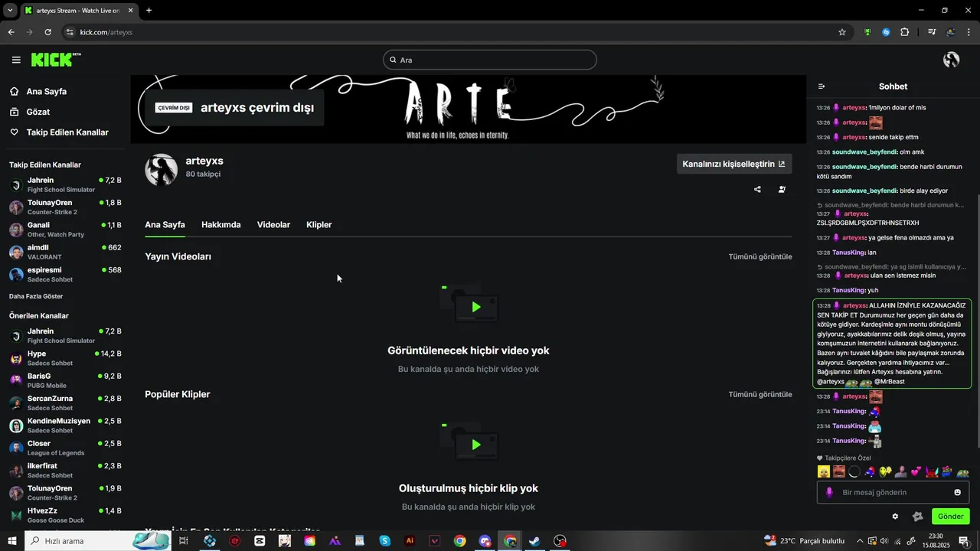The width and height of the screenshot is (980, 551).
Task: Collapse the Sohbet chat panel
Action: [x=822, y=86]
